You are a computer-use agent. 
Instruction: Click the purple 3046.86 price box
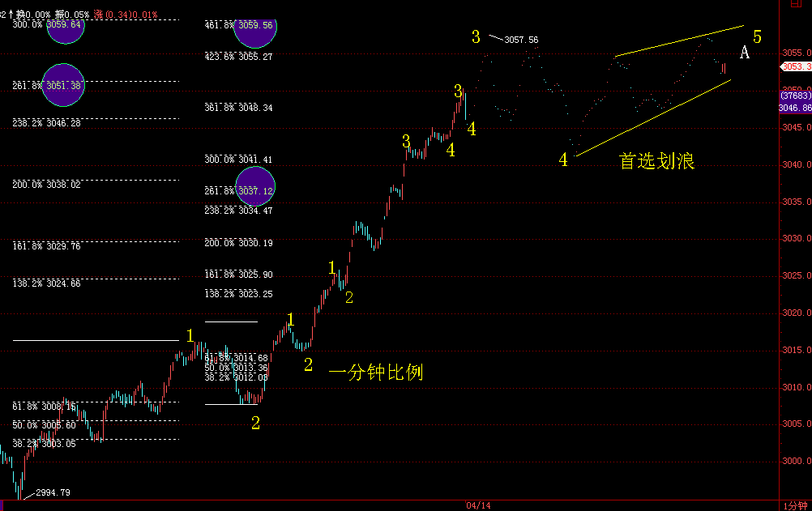click(794, 102)
